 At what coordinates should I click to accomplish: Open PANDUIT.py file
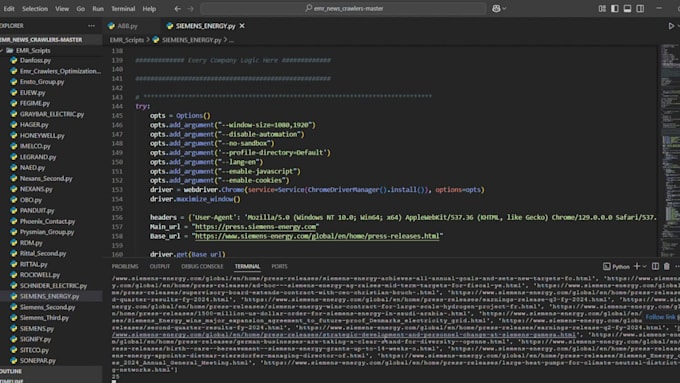click(x=37, y=210)
